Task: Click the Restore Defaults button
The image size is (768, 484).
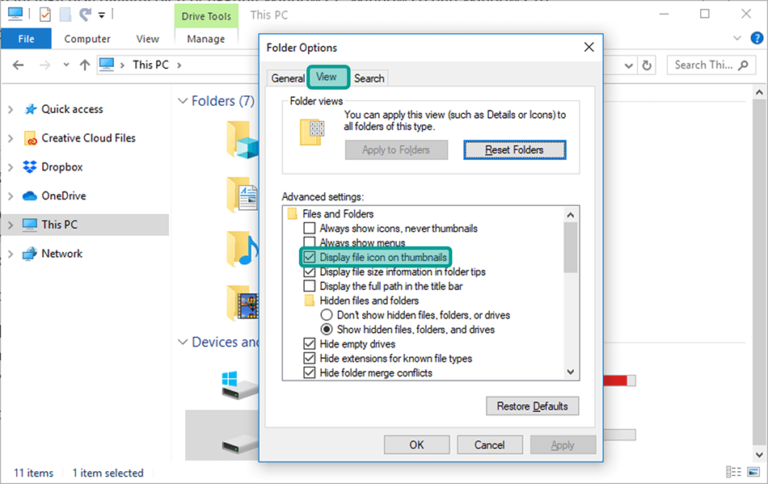Action: click(532, 406)
